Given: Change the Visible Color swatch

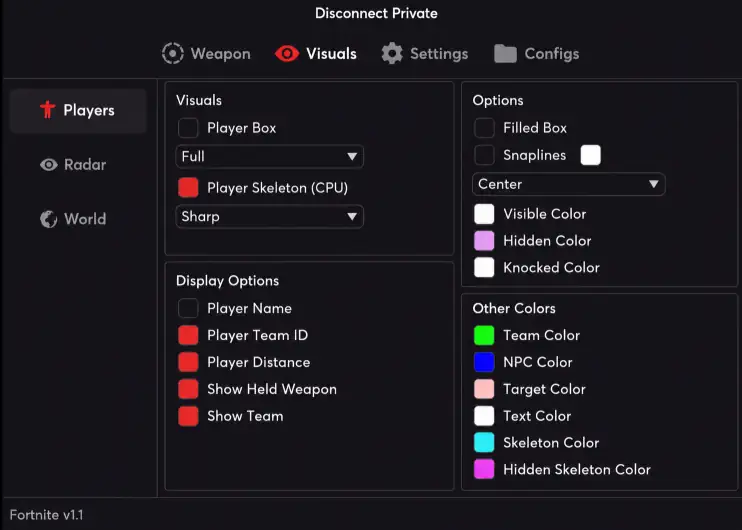Looking at the screenshot, I should [484, 214].
